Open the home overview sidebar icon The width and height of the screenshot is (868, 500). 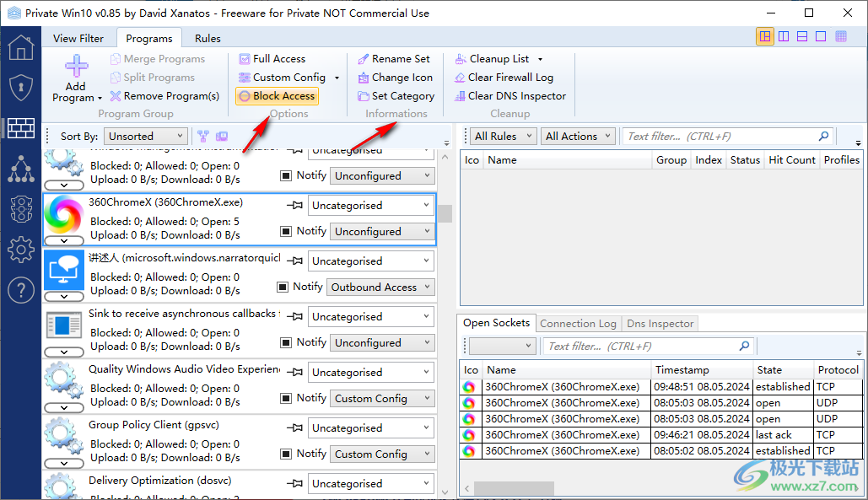[x=20, y=47]
